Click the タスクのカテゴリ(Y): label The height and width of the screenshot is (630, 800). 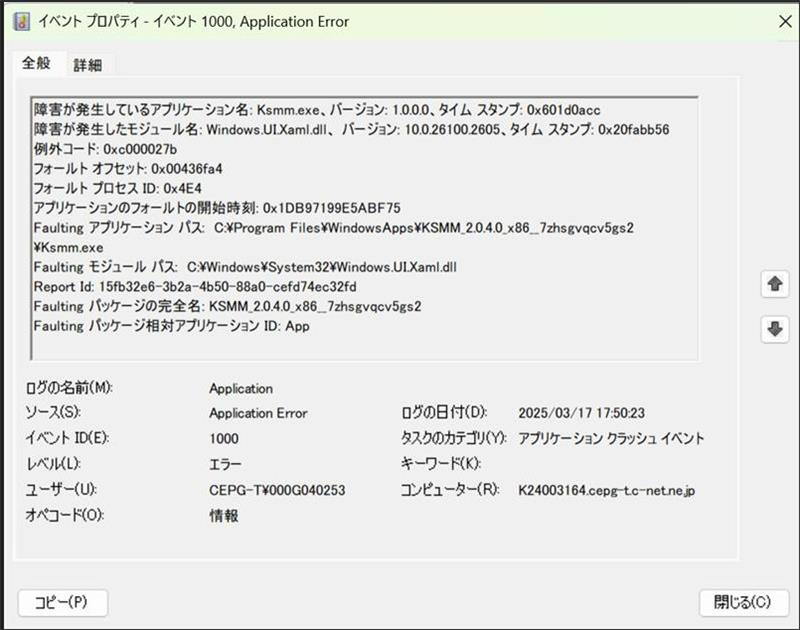point(453,438)
